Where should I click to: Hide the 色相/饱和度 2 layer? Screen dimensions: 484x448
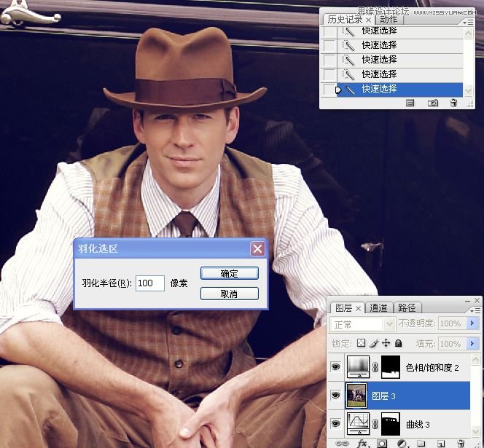click(x=335, y=367)
